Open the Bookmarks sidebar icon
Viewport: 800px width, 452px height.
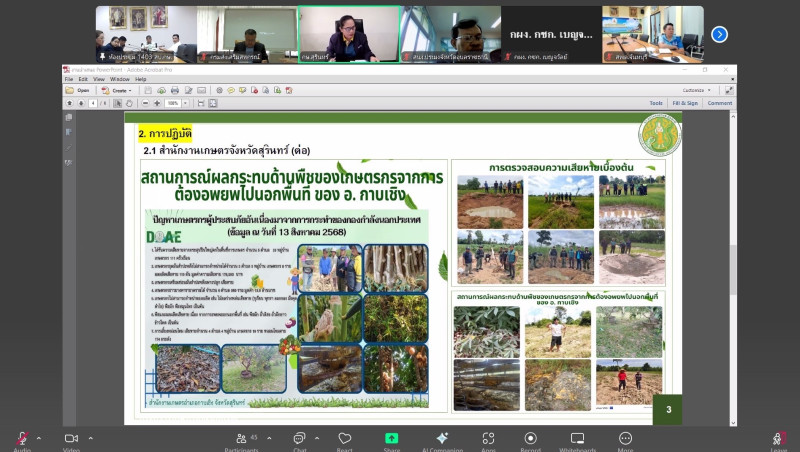click(68, 133)
